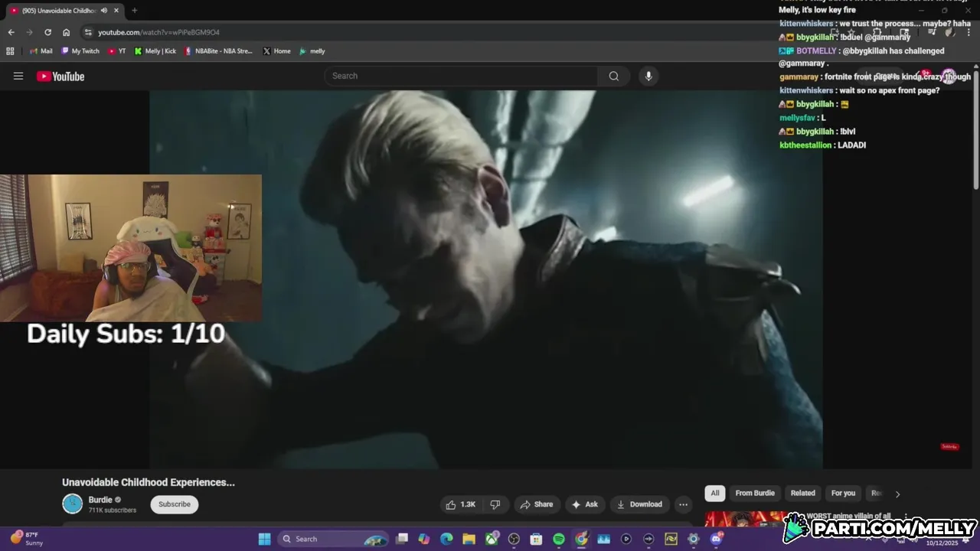
Task: Open Discord from the taskbar
Action: 716,539
